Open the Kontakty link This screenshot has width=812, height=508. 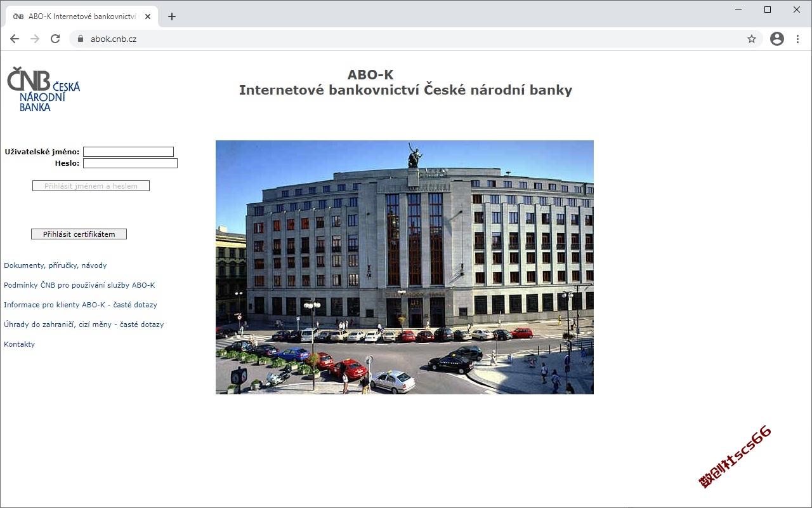click(x=20, y=344)
